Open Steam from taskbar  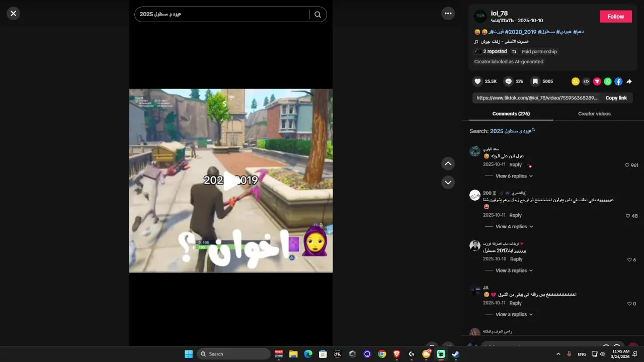455,354
